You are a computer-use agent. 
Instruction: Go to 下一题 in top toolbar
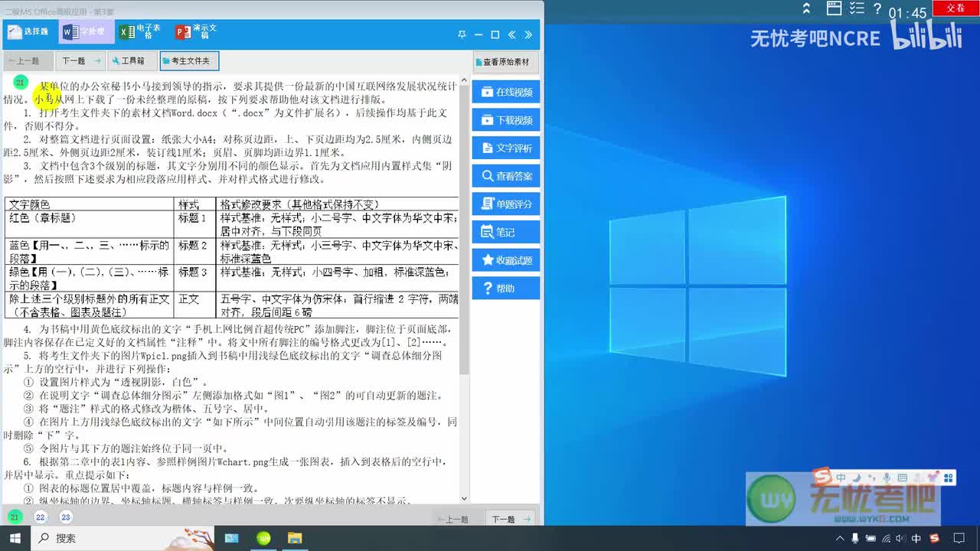(x=80, y=60)
